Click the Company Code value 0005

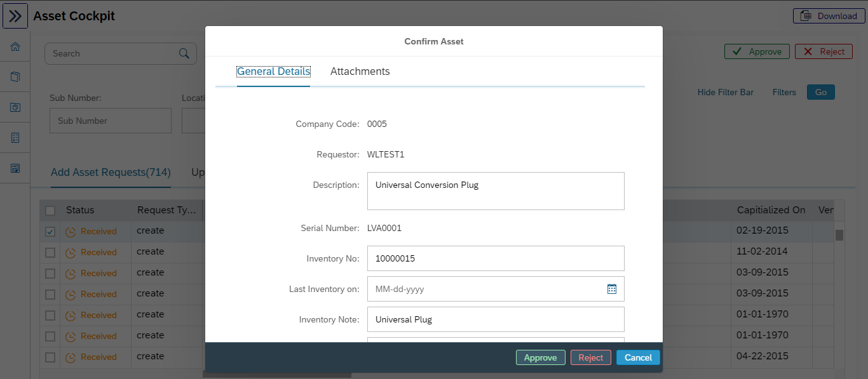pyautogui.click(x=377, y=124)
